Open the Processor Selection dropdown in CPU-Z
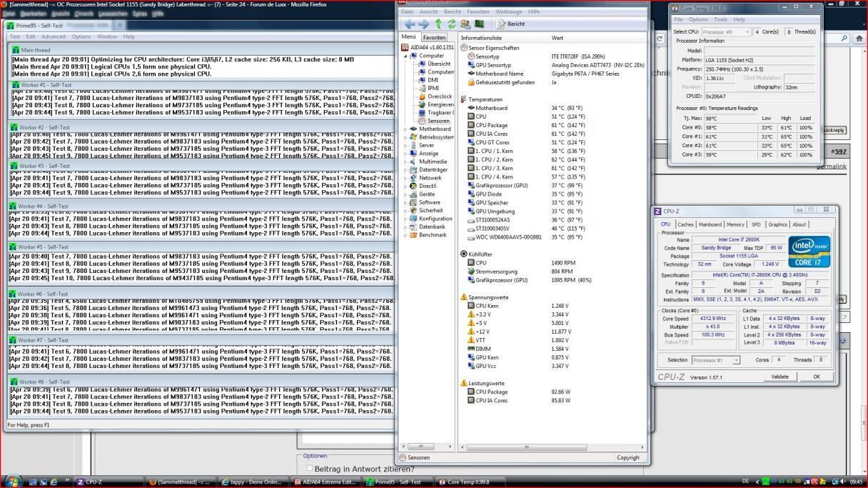The width and height of the screenshot is (868, 488). click(x=716, y=360)
